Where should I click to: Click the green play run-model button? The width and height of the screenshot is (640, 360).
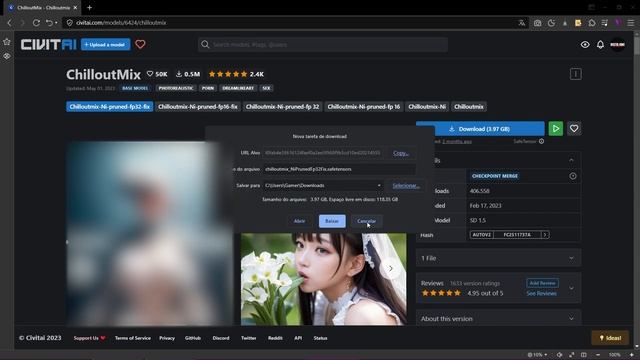click(556, 129)
